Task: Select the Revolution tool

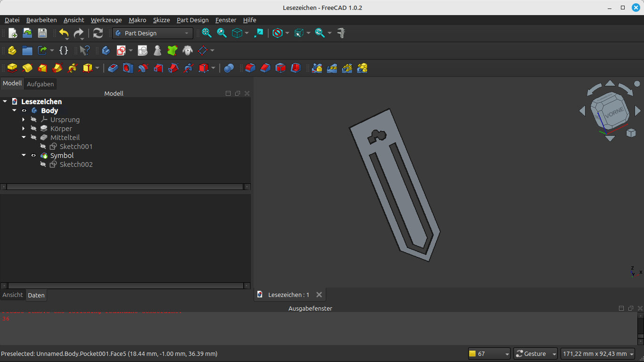Action: click(x=27, y=68)
